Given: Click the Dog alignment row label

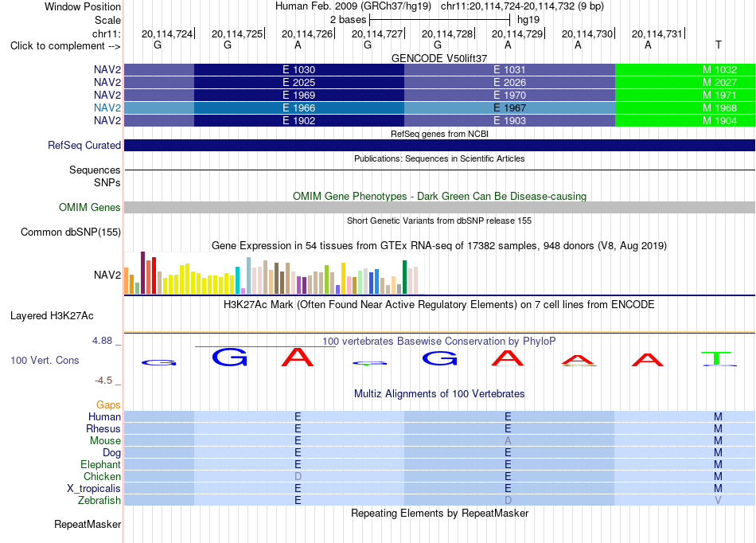Looking at the screenshot, I should point(111,452).
